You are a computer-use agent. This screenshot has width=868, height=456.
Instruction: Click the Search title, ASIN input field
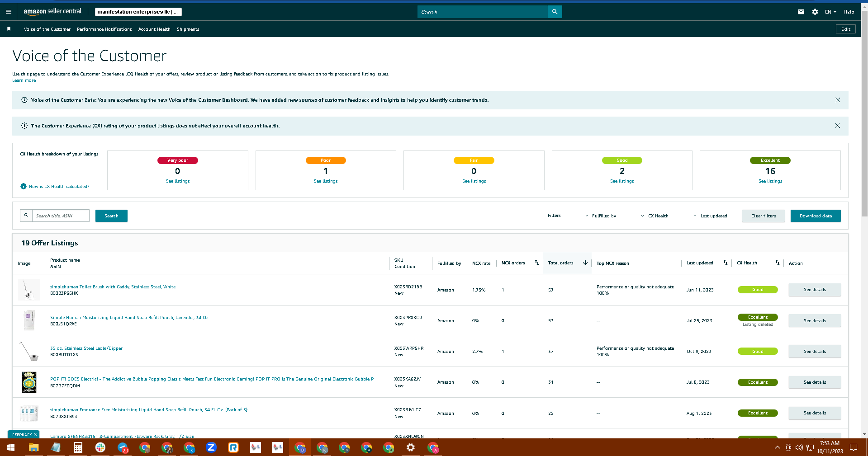click(61, 216)
